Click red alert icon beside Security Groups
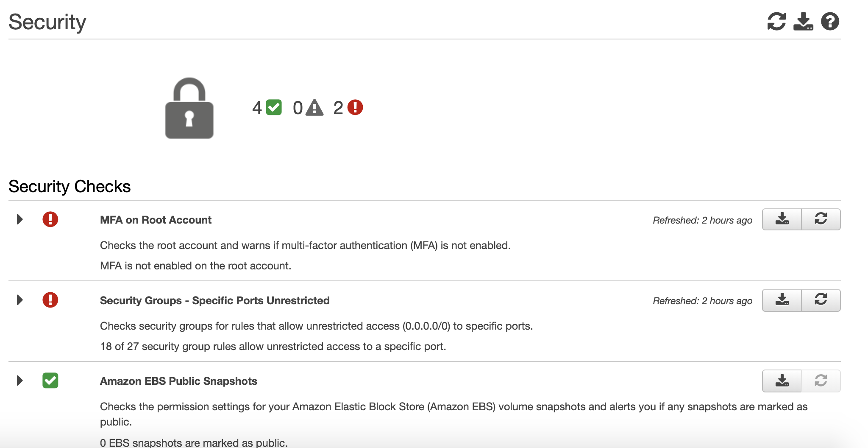 pyautogui.click(x=50, y=300)
